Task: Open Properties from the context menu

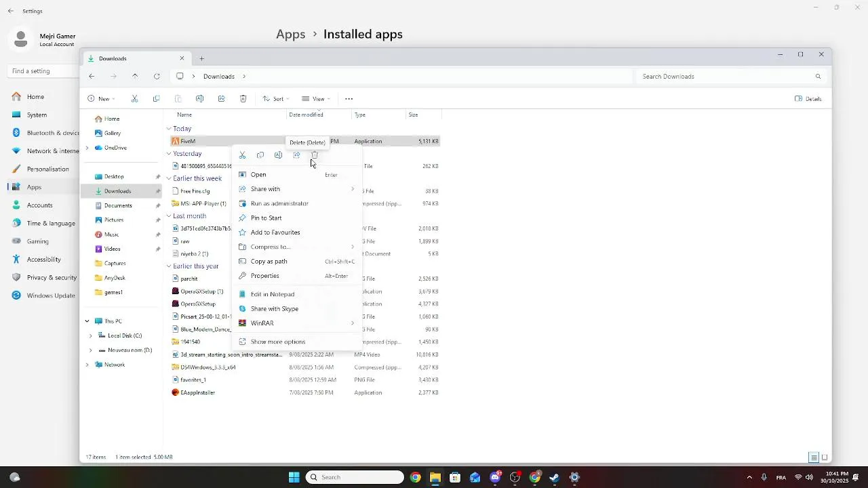Action: (298, 276)
